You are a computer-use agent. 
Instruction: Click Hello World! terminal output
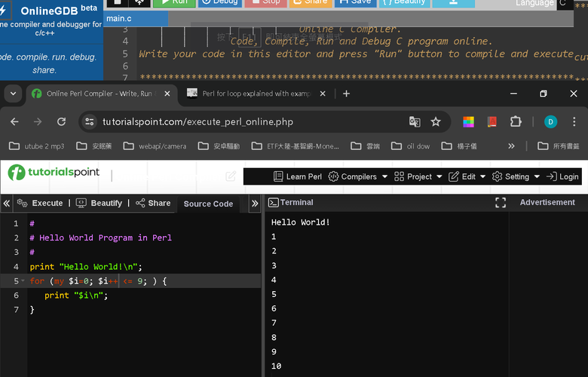point(300,222)
